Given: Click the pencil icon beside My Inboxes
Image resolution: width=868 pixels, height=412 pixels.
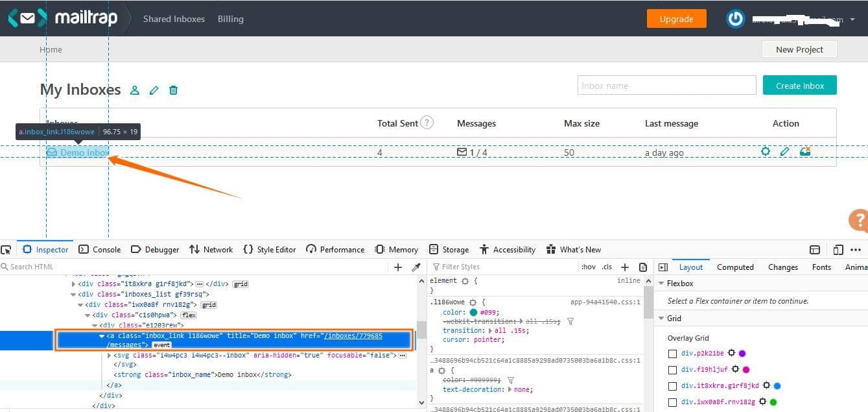Looking at the screenshot, I should tap(154, 90).
